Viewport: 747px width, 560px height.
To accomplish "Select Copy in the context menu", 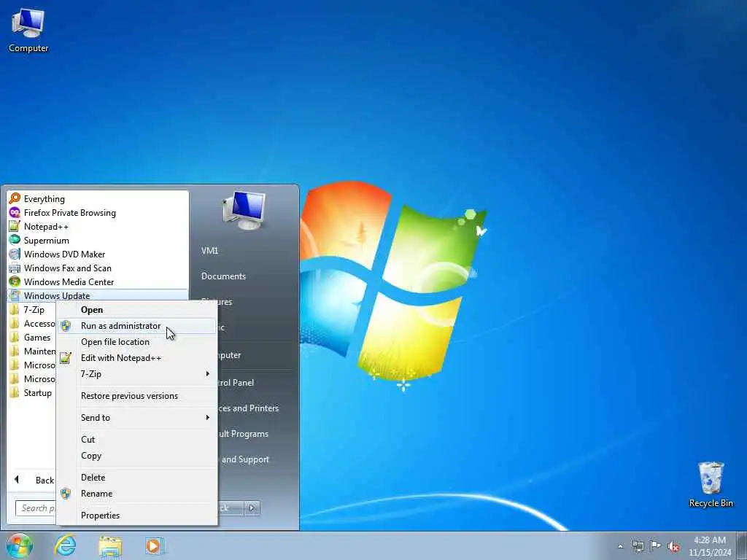I will tap(136, 456).
